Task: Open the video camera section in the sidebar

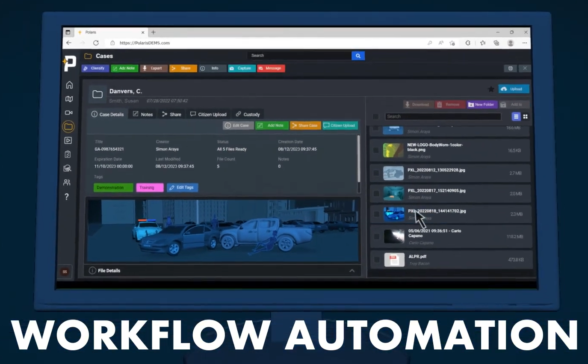Action: tap(68, 113)
